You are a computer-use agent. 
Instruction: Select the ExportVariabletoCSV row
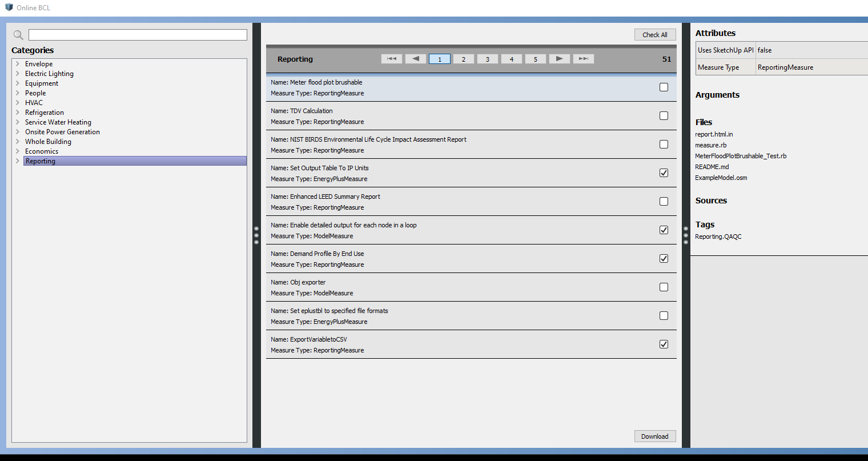click(x=471, y=344)
